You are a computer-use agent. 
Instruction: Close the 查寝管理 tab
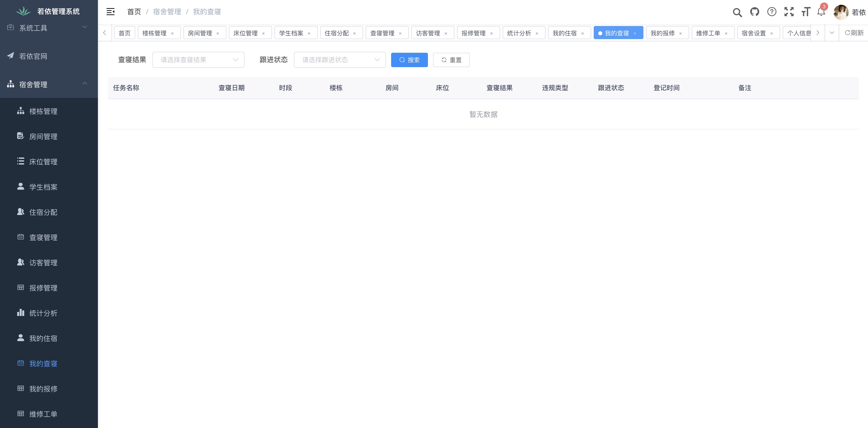pyautogui.click(x=400, y=33)
